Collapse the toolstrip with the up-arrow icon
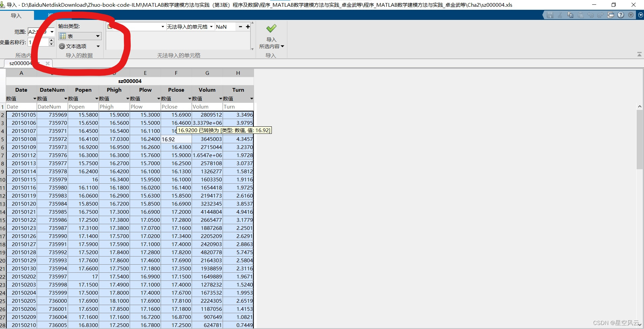644x329 pixels. 639,54
